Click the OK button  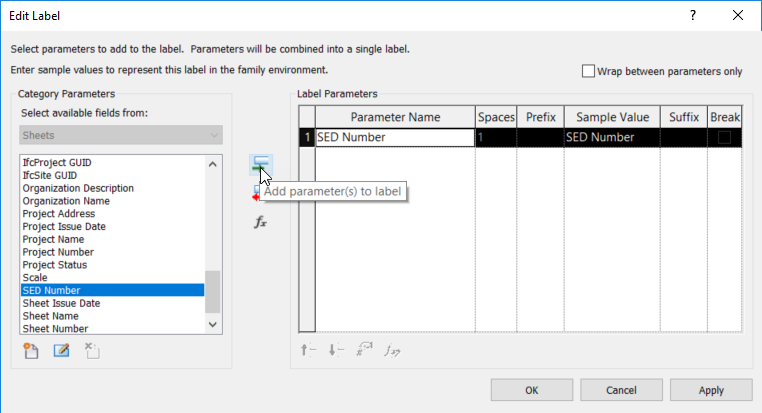click(532, 390)
